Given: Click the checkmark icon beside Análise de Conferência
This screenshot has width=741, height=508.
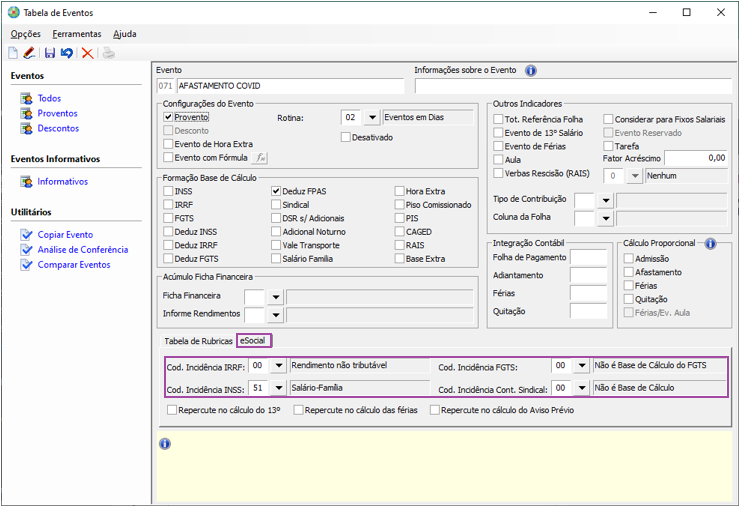Looking at the screenshot, I should (x=26, y=250).
